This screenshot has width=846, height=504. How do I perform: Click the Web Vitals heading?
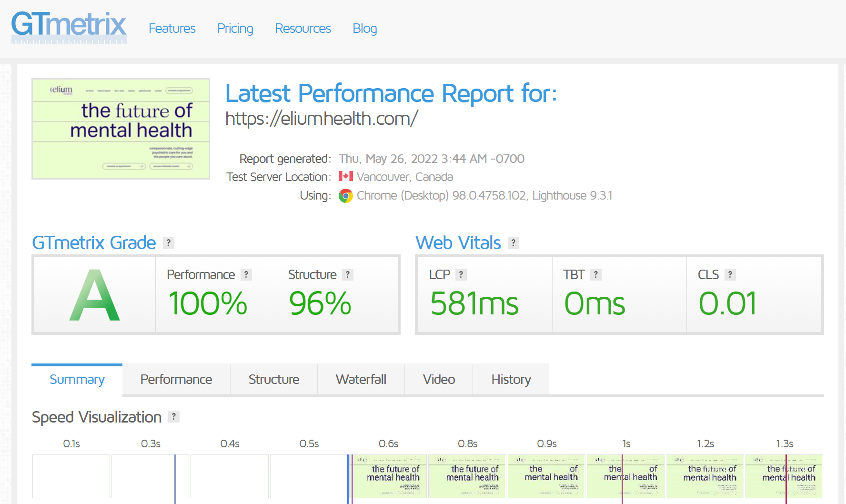(x=458, y=243)
